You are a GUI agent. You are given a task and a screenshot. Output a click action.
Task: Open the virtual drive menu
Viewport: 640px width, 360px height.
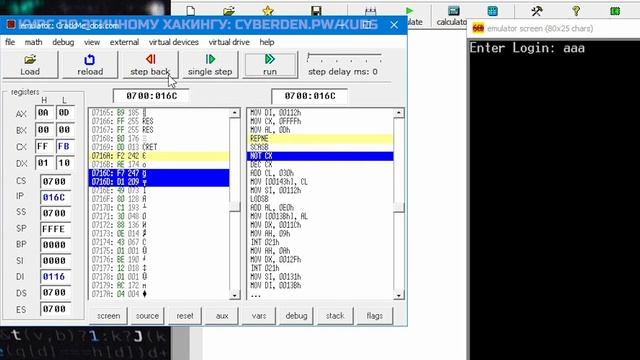229,42
